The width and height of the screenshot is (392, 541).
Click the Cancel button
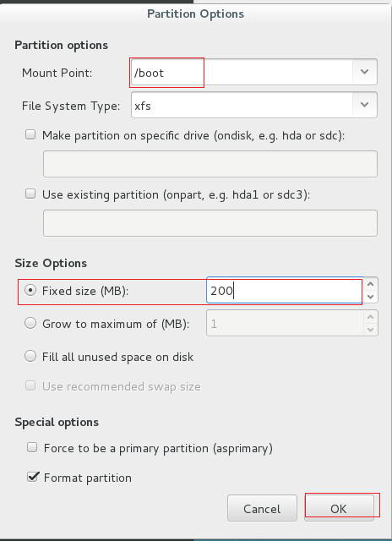[x=262, y=509]
